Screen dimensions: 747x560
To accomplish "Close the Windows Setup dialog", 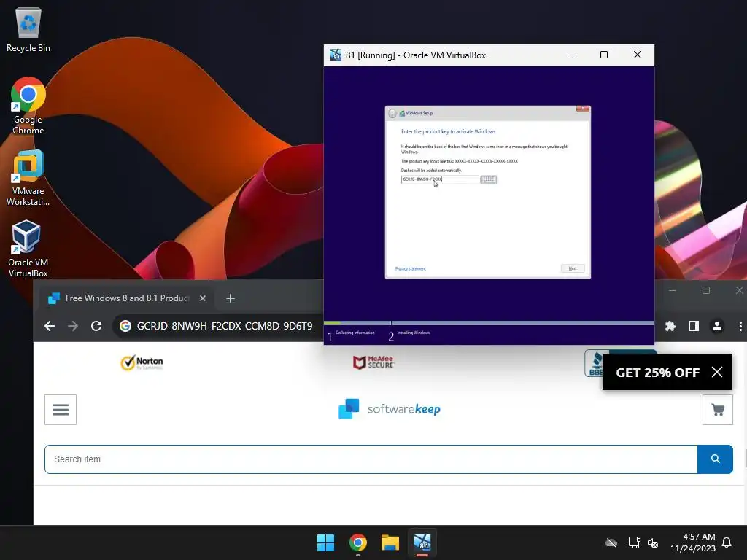I will point(583,109).
